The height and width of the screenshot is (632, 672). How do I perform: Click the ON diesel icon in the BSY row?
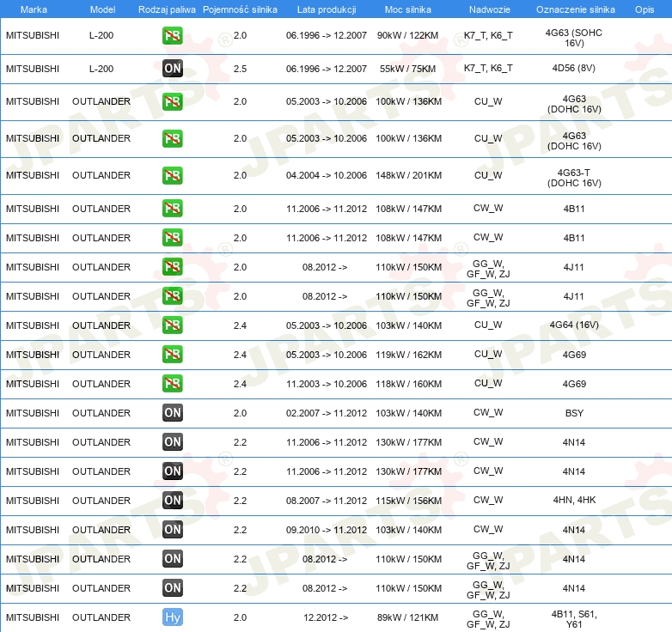[x=173, y=412]
